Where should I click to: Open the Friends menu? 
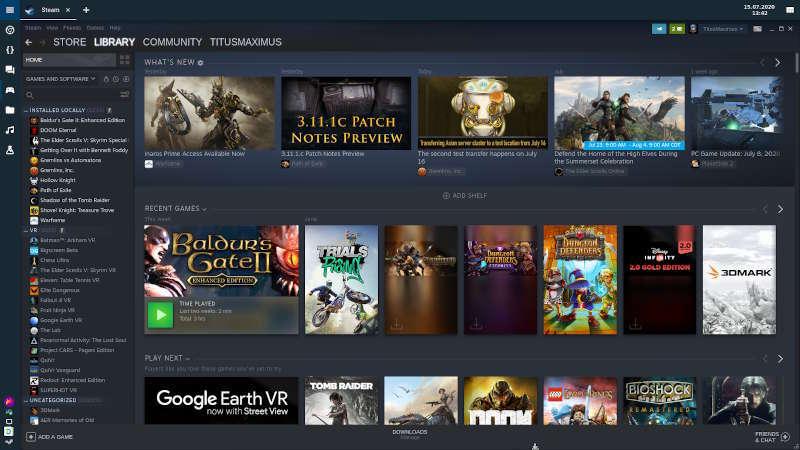72,28
